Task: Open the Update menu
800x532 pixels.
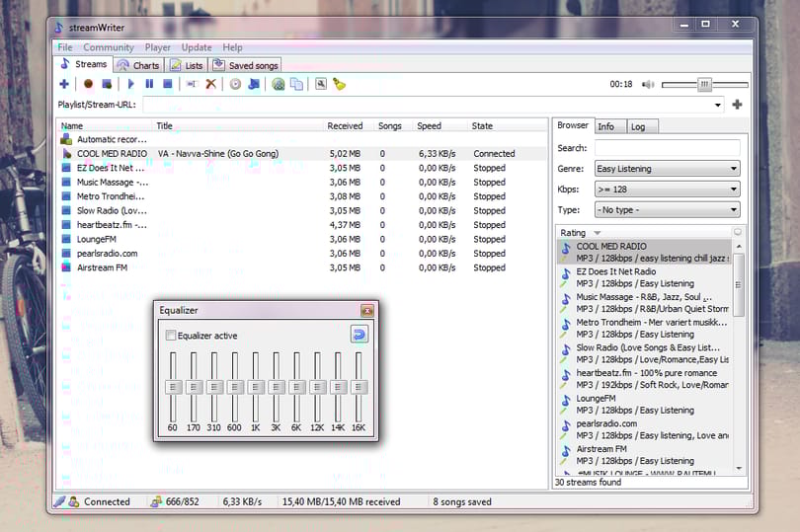Action: pos(197,47)
